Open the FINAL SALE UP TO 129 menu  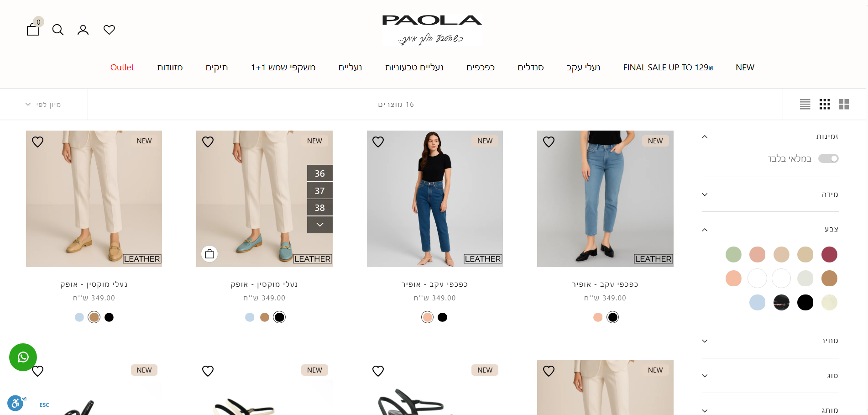click(x=668, y=68)
